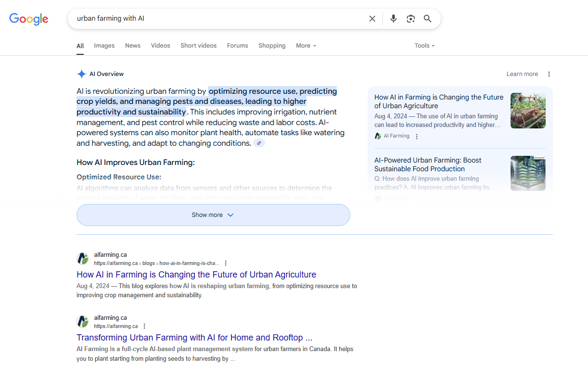Click the vertical farm building thumbnail
The image size is (588, 379).
528,173
